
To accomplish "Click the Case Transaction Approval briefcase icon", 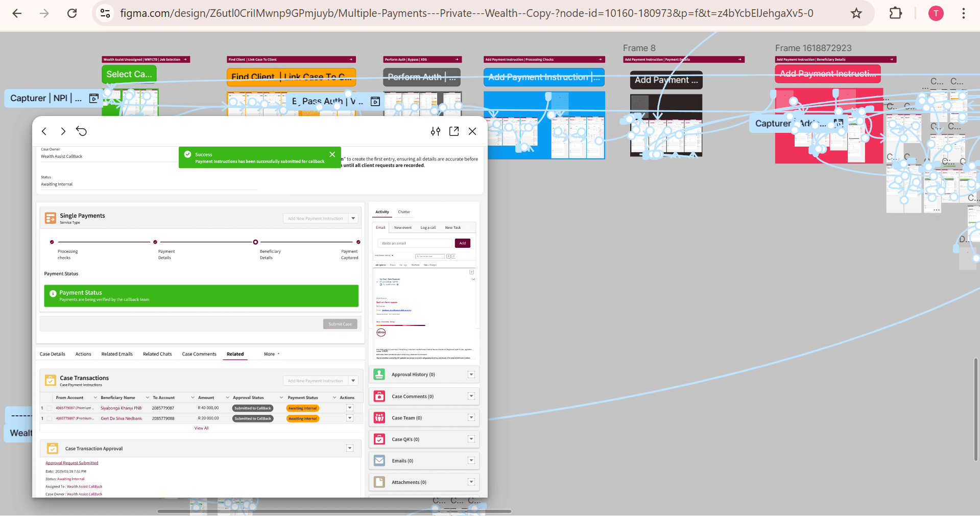I will [53, 449].
